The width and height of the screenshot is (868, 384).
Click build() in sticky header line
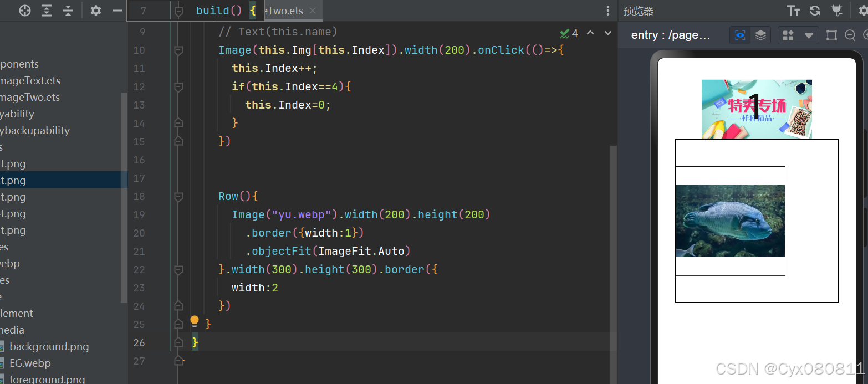click(x=219, y=11)
